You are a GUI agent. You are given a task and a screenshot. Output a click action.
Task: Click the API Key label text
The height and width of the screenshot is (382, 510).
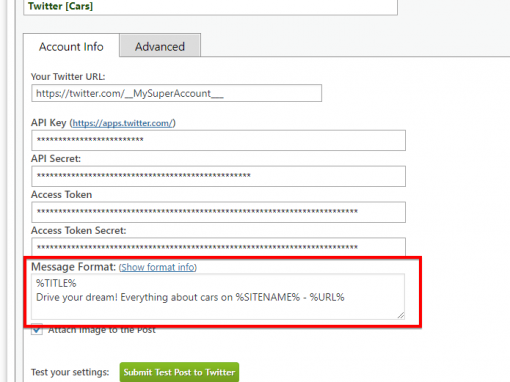coord(49,123)
